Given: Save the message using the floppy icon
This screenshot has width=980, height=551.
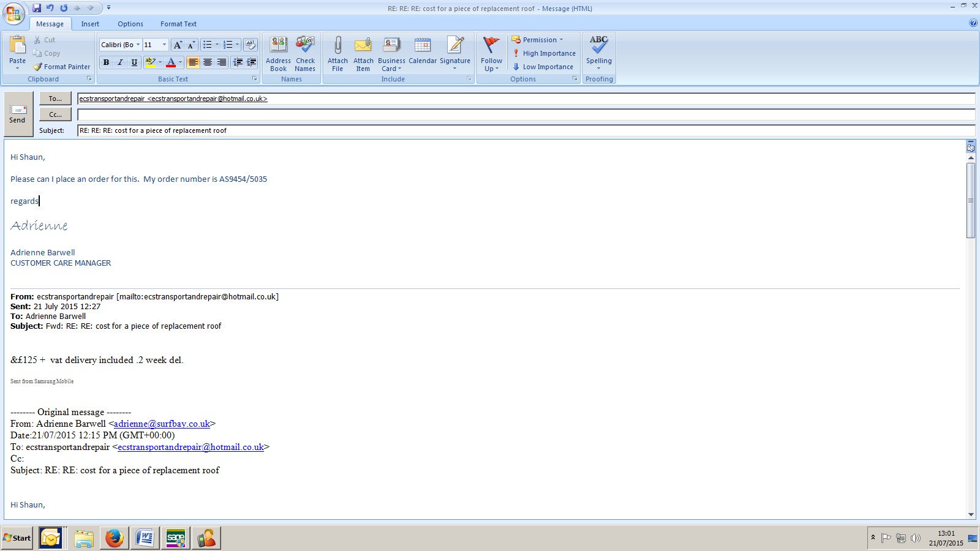Looking at the screenshot, I should (37, 8).
